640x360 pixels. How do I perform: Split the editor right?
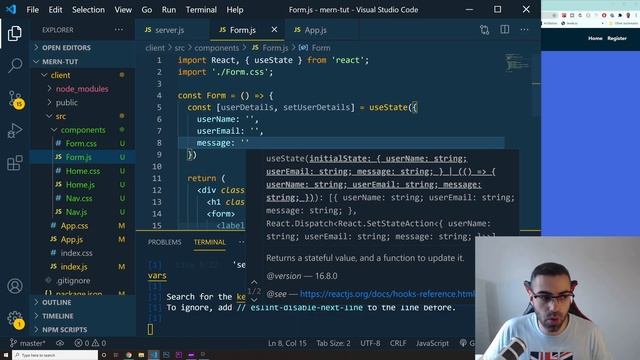click(x=504, y=30)
